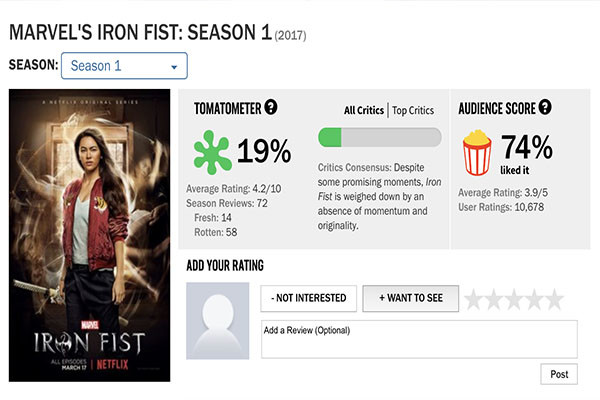Switch to the Top Critics tab

(x=413, y=111)
